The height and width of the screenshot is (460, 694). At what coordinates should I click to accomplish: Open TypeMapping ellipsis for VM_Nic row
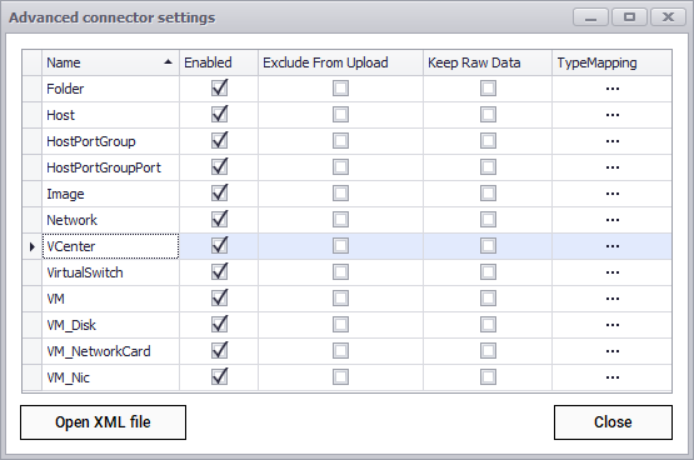[x=612, y=376]
